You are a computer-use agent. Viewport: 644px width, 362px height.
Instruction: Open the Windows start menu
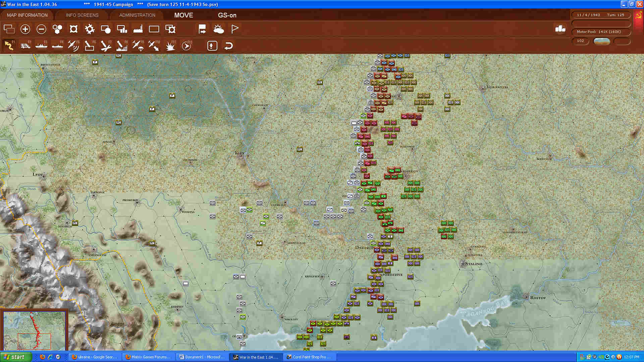tap(15, 357)
